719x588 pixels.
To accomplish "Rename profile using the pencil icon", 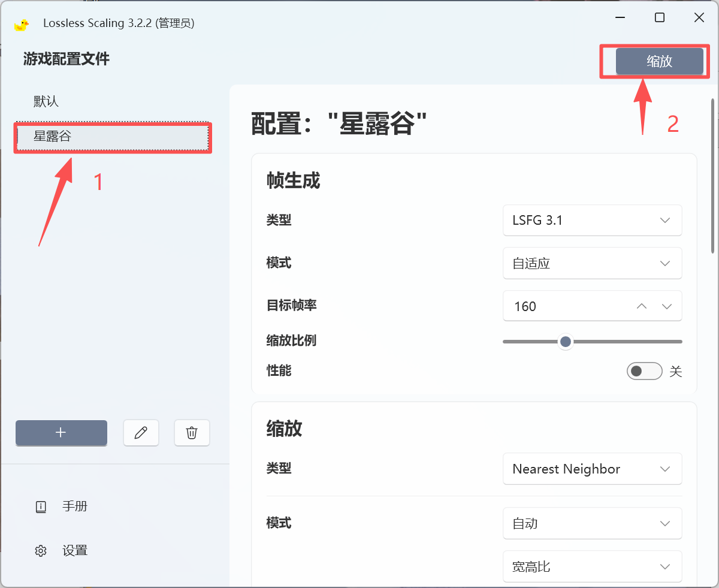I will (141, 433).
